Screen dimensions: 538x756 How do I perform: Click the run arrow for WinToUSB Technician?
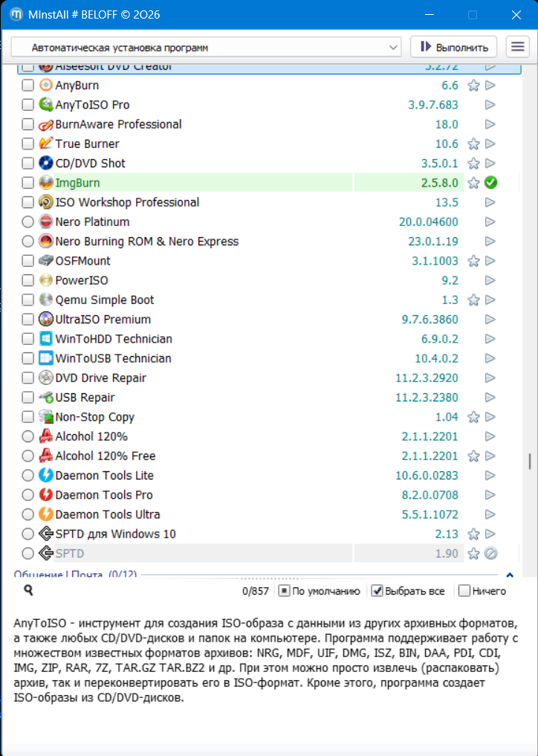[490, 358]
